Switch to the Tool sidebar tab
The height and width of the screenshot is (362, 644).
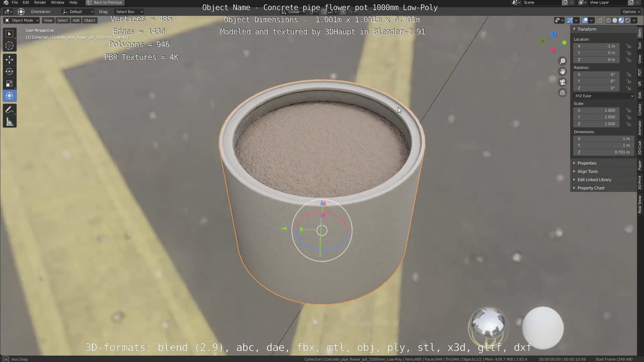click(640, 46)
